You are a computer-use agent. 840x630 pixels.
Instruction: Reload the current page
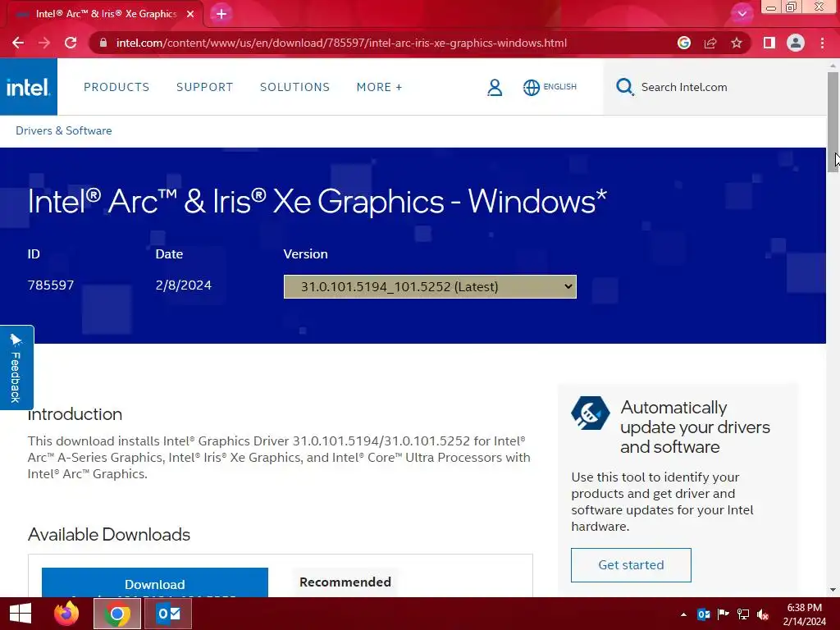(71, 43)
